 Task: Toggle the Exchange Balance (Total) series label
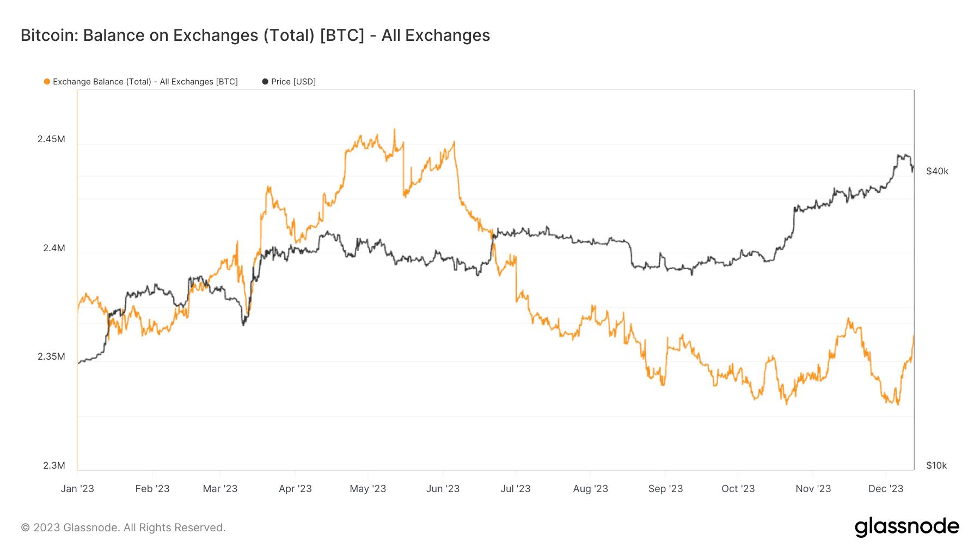click(145, 82)
